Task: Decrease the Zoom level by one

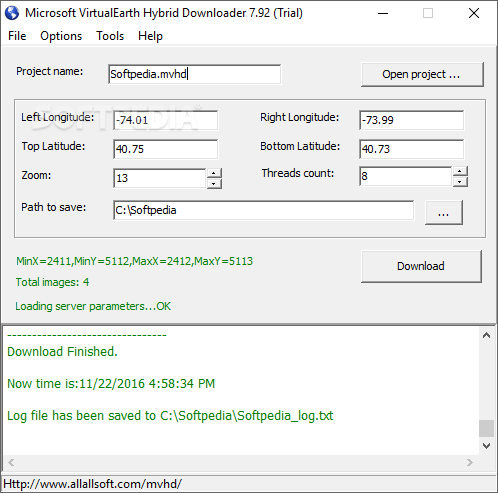Action: 214,184
